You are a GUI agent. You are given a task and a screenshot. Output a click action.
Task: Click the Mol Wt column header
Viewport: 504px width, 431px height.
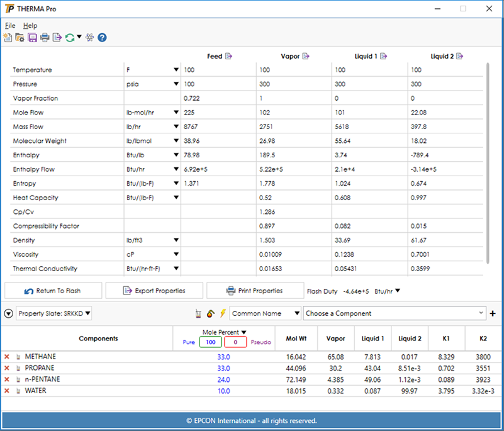[x=296, y=339]
